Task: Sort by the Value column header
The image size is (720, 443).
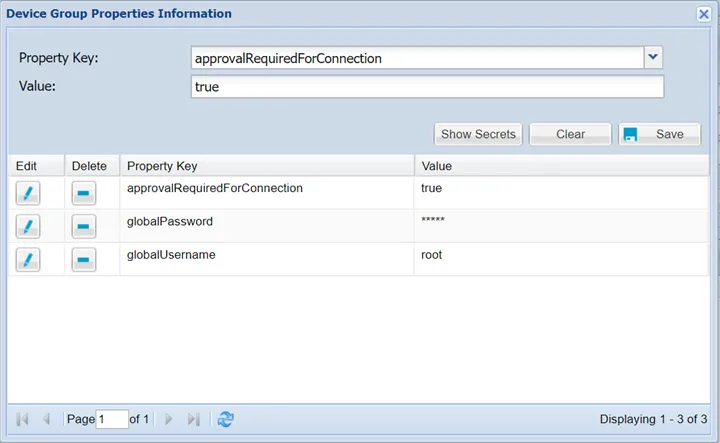Action: coord(562,166)
